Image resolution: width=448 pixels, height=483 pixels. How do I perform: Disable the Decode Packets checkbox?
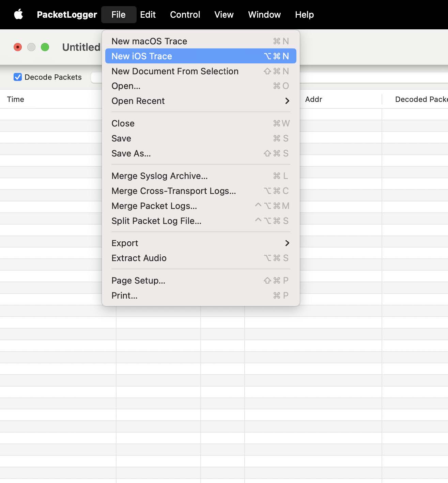click(18, 77)
